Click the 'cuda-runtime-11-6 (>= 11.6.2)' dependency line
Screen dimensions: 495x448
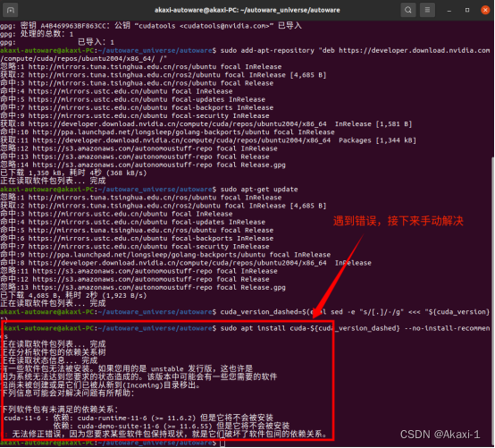click(138, 418)
